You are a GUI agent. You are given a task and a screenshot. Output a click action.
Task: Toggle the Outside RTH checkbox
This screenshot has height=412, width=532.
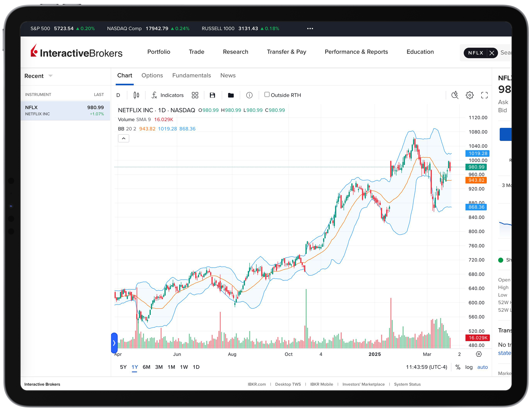pyautogui.click(x=267, y=95)
